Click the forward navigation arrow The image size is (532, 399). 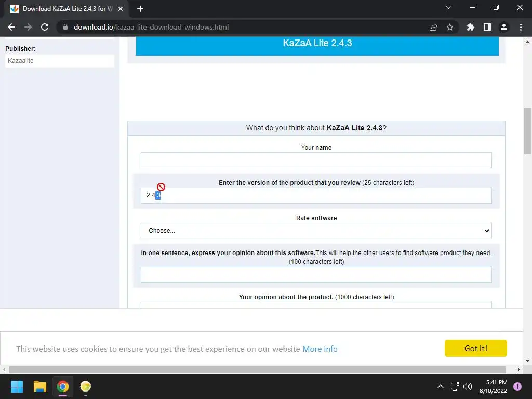(x=28, y=27)
